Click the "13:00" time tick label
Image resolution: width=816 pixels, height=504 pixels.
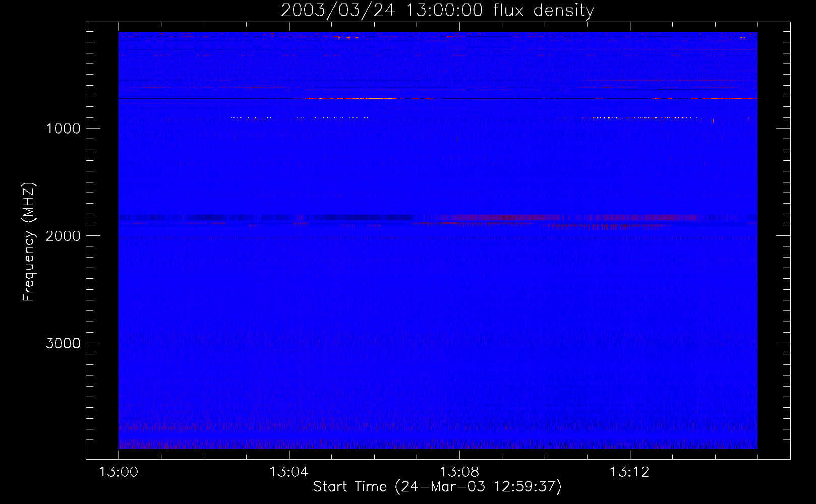click(x=119, y=472)
